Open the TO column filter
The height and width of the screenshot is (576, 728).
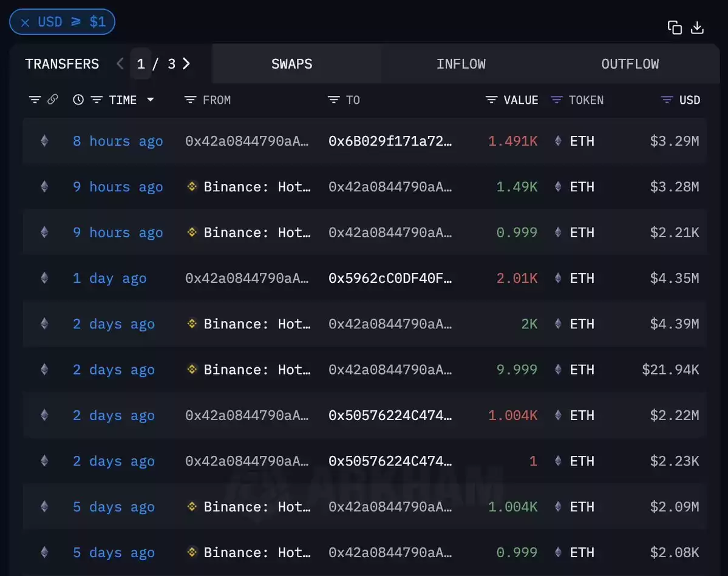pos(333,100)
